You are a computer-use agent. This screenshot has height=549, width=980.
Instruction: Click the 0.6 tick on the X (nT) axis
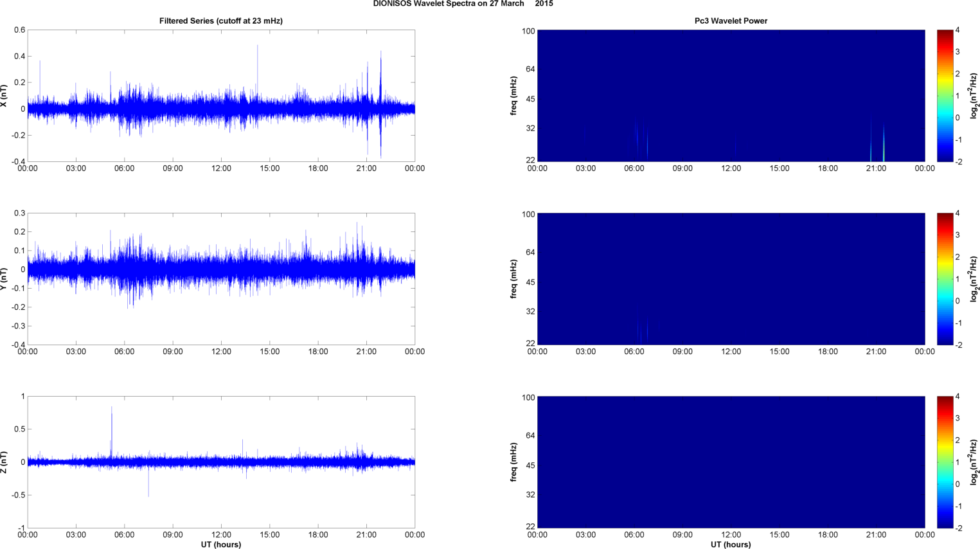tap(19, 30)
